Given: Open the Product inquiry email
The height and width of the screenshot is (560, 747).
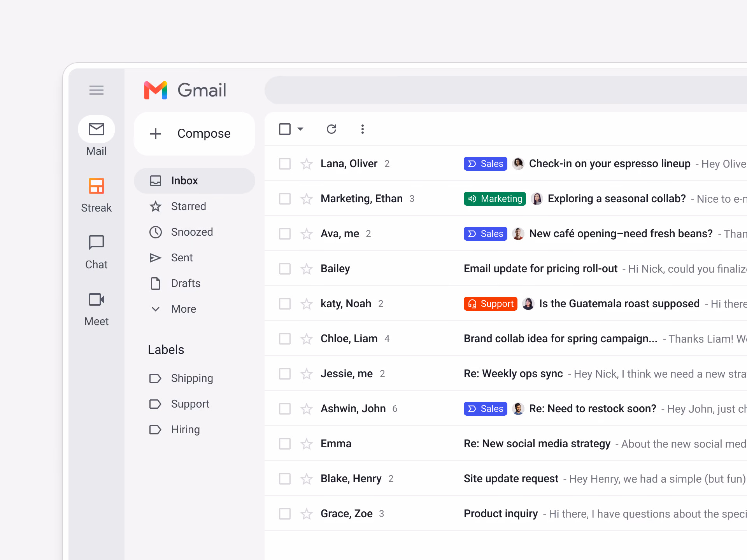Looking at the screenshot, I should point(501,514).
